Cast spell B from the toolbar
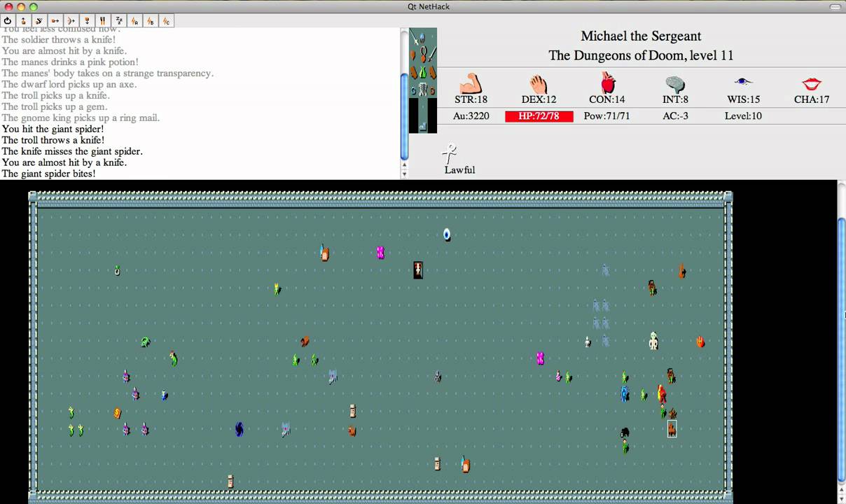Image resolution: width=846 pixels, height=504 pixels. pyautogui.click(x=151, y=21)
